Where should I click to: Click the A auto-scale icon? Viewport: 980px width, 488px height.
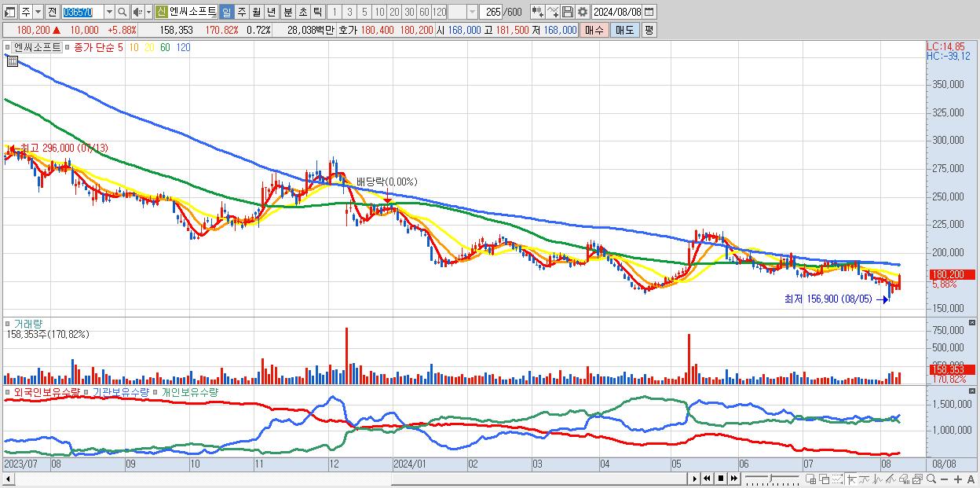coord(971,479)
